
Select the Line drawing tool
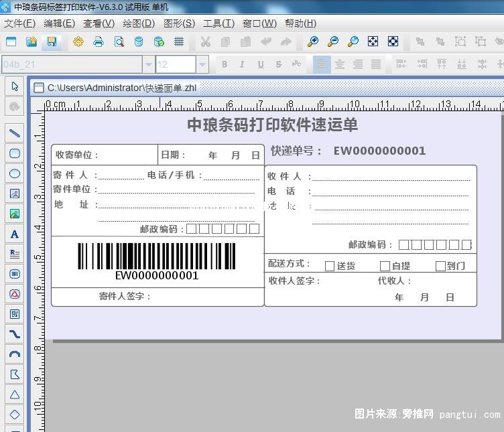[15, 133]
